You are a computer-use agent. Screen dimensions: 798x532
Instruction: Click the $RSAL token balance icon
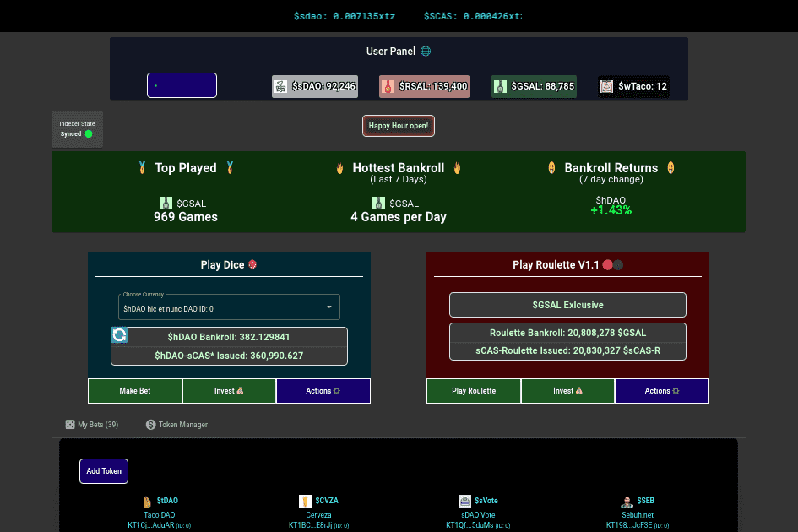(388, 86)
